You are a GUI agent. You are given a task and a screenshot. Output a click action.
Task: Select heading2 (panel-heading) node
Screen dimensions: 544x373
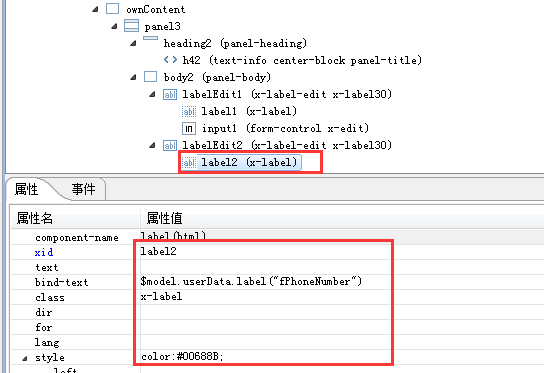tap(235, 43)
